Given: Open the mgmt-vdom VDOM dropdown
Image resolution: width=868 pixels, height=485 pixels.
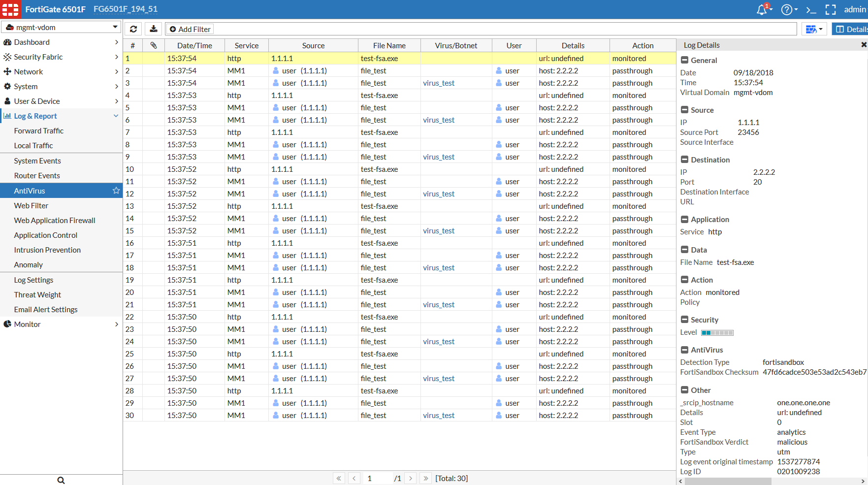Looking at the screenshot, I should 62,27.
